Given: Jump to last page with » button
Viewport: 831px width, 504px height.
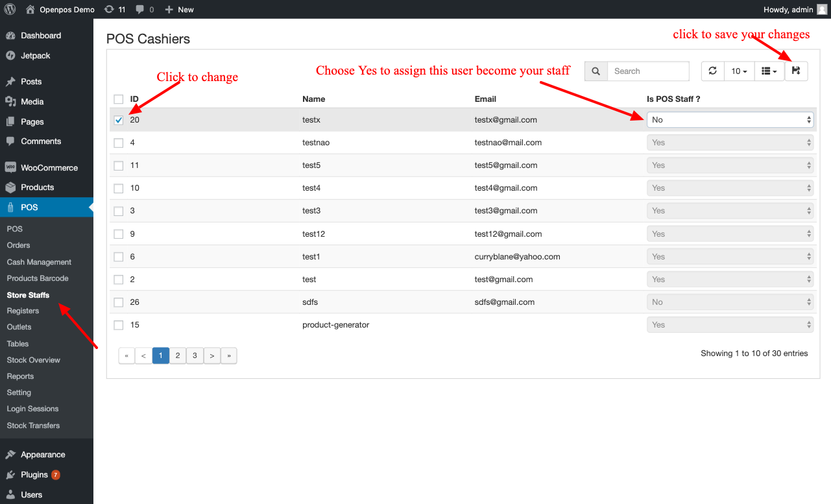Looking at the screenshot, I should point(228,355).
